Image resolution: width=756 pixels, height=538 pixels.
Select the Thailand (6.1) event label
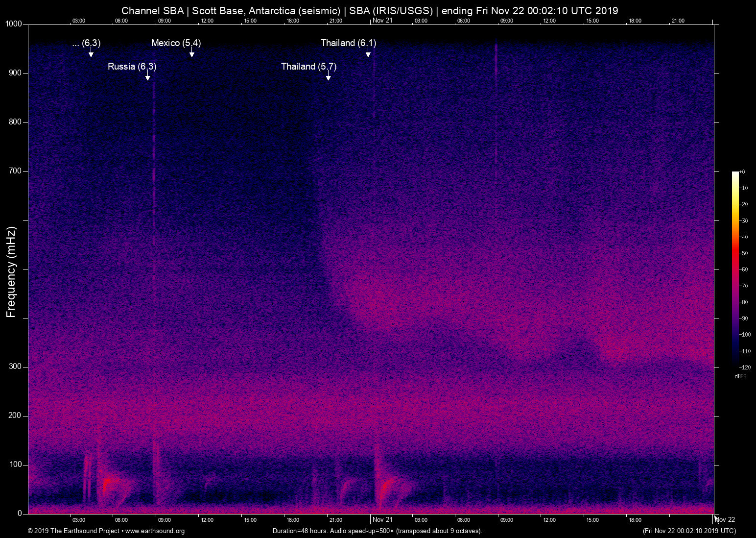click(348, 43)
